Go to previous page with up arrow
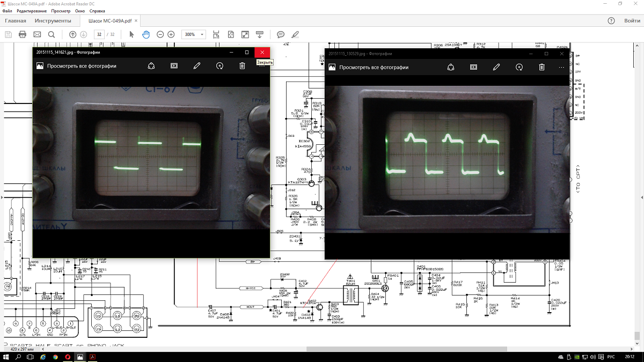Viewport: 644px width, 362px height. click(72, 34)
